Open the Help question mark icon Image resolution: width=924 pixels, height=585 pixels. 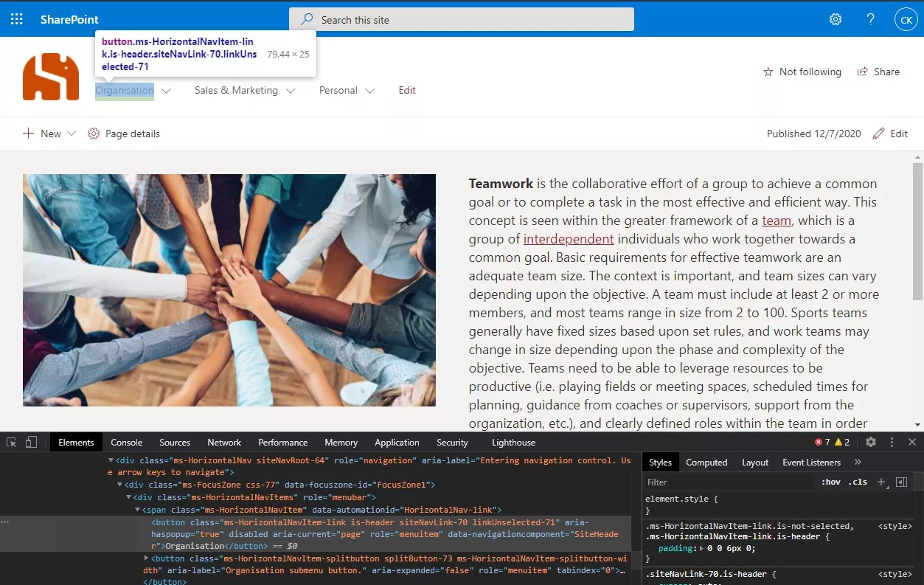tap(870, 18)
